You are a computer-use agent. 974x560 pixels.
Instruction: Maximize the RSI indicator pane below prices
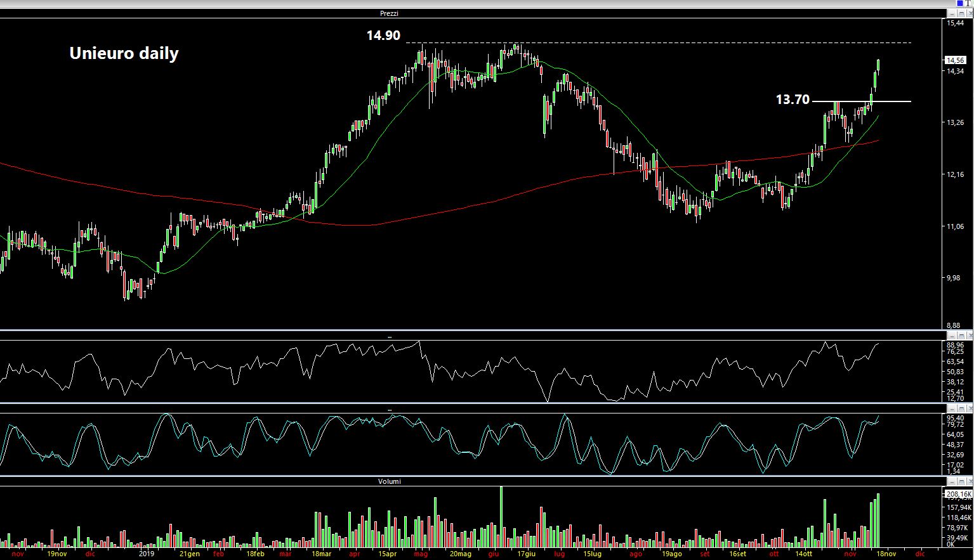[x=961, y=335]
